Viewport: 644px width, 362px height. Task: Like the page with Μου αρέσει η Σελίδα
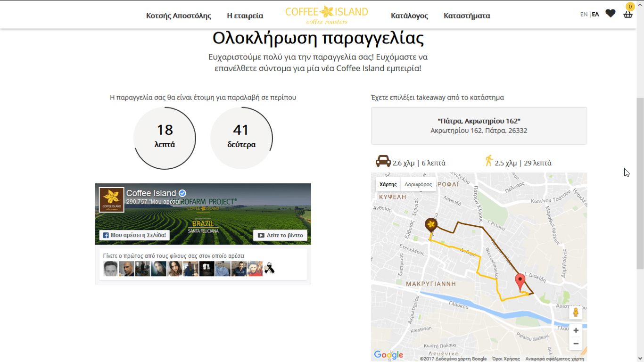pyautogui.click(x=134, y=235)
